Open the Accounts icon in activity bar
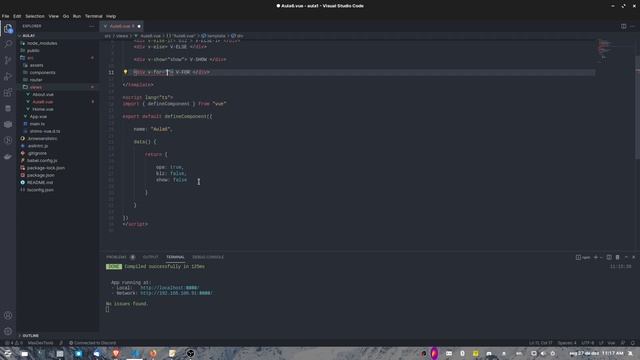The height and width of the screenshot is (360, 640). [8, 315]
